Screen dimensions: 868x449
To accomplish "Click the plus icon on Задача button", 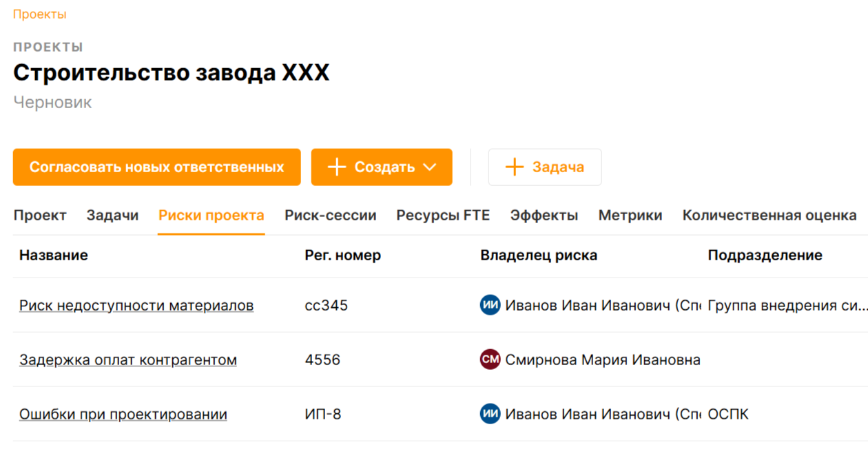I will (x=515, y=167).
